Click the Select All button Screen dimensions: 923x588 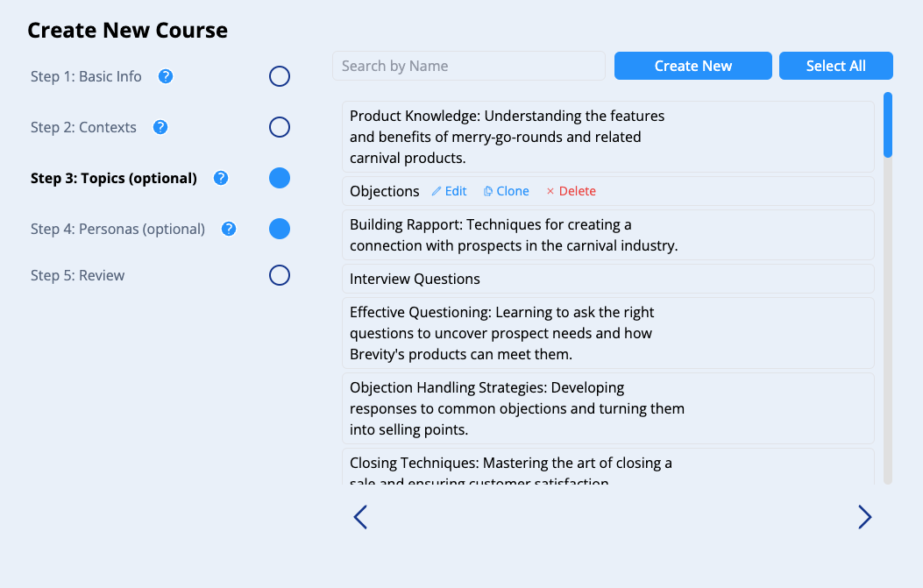[x=835, y=66]
